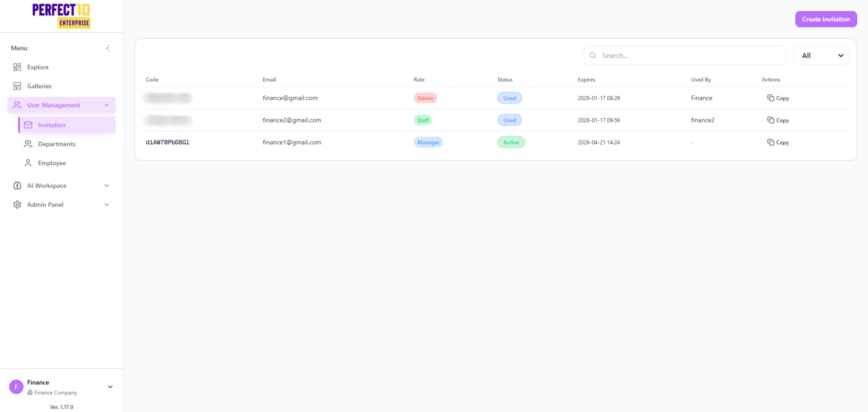Click the expiry date 2026-04-21 14:24
Viewport: 868px width, 412px height.
599,142
